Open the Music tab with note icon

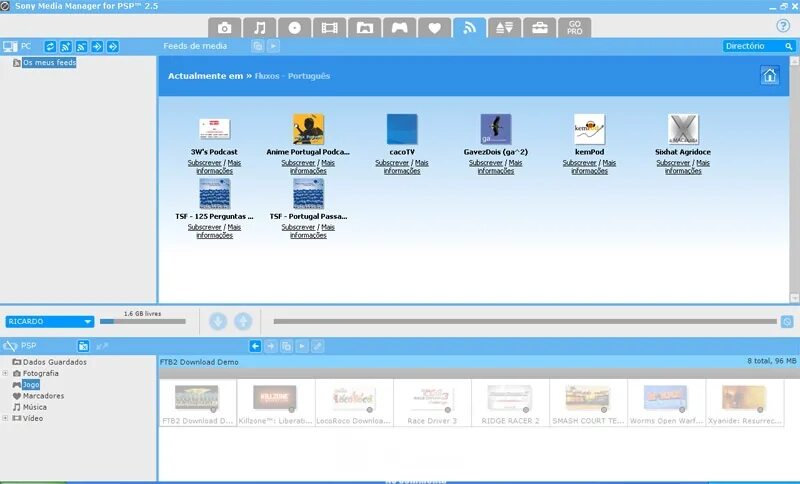point(260,28)
